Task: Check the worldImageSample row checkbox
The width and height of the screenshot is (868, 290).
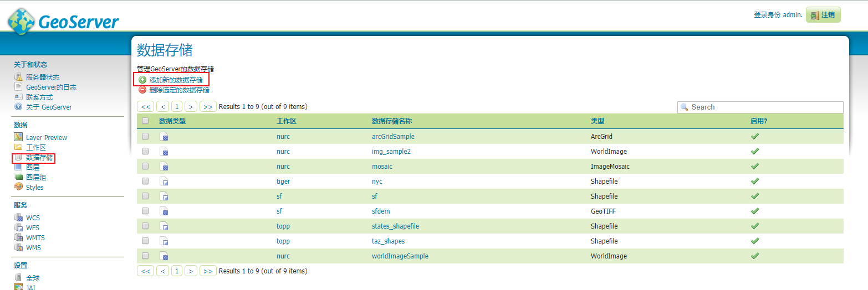Action: [145, 255]
